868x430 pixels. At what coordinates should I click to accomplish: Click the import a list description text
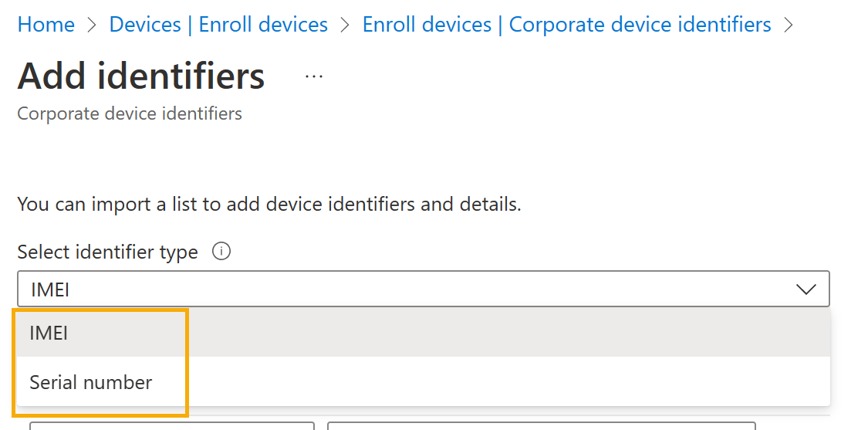[269, 205]
